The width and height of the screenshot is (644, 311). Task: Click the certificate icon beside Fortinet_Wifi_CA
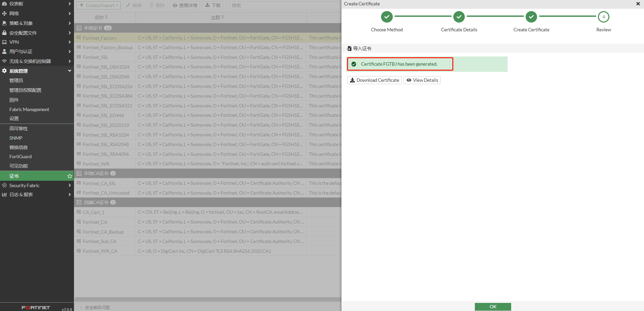tap(79, 251)
